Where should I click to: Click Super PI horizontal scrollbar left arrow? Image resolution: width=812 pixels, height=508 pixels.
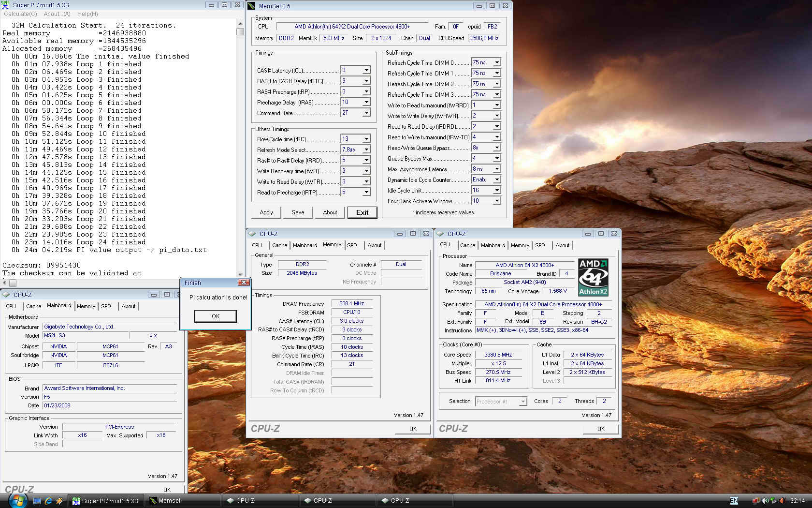pyautogui.click(x=4, y=283)
